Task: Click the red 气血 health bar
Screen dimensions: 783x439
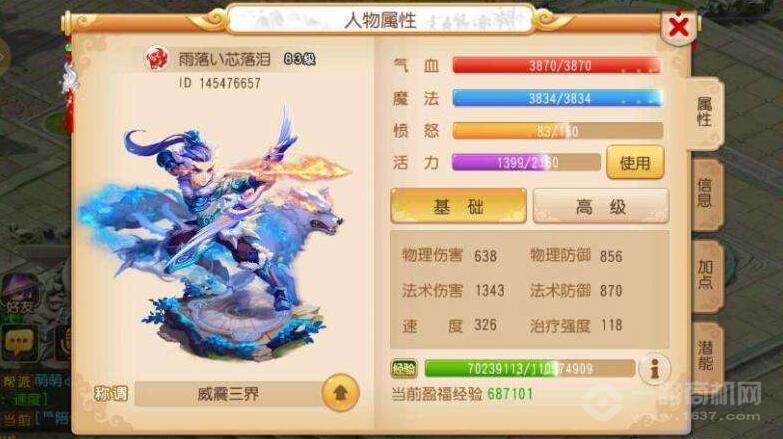Action: (x=558, y=65)
